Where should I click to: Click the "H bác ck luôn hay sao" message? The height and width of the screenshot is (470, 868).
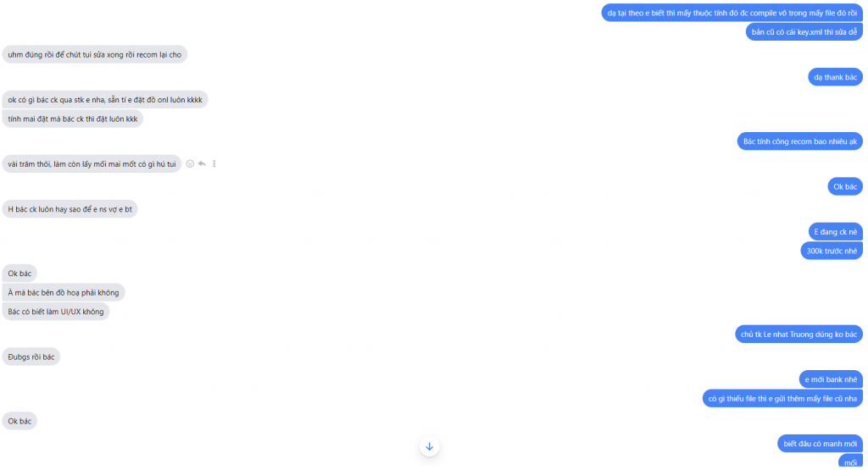pos(70,209)
